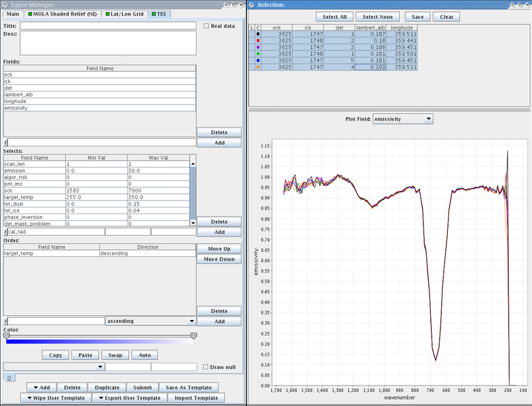
Task: Enable the Real data checkbox
Action: pyautogui.click(x=206, y=26)
